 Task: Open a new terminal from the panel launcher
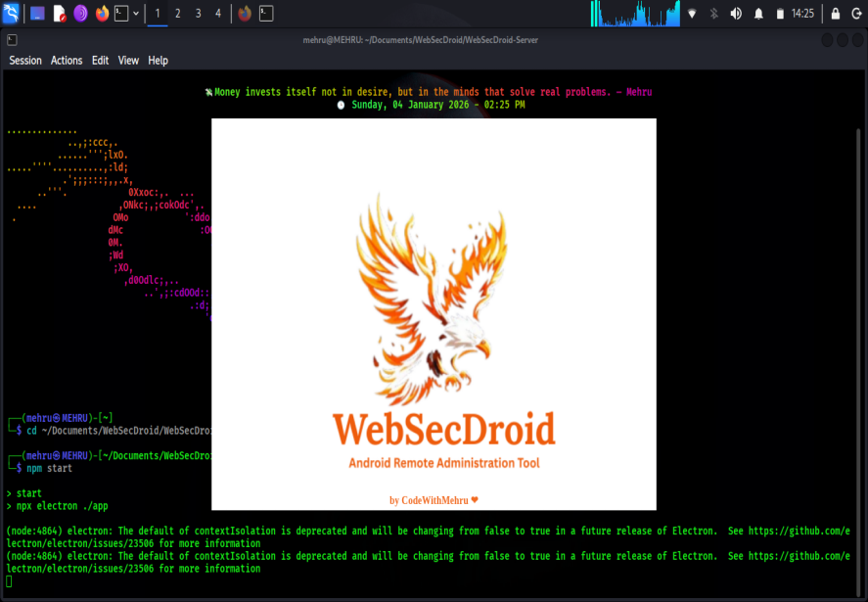(120, 13)
